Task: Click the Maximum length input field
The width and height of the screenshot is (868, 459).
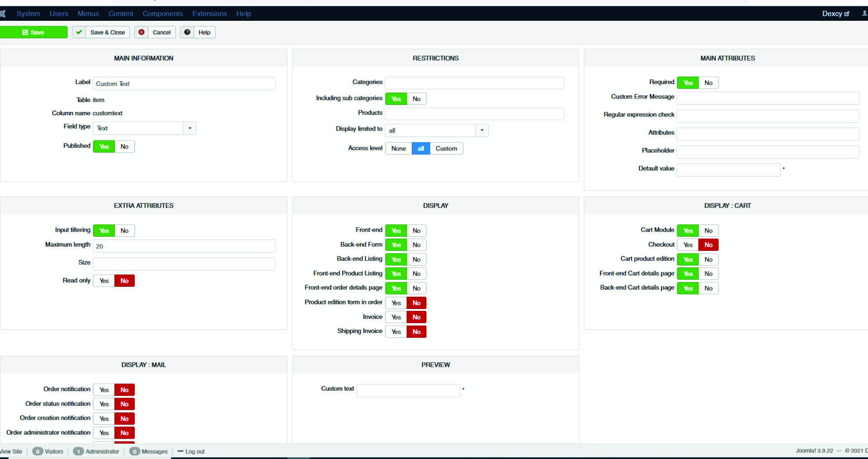Action: [184, 246]
